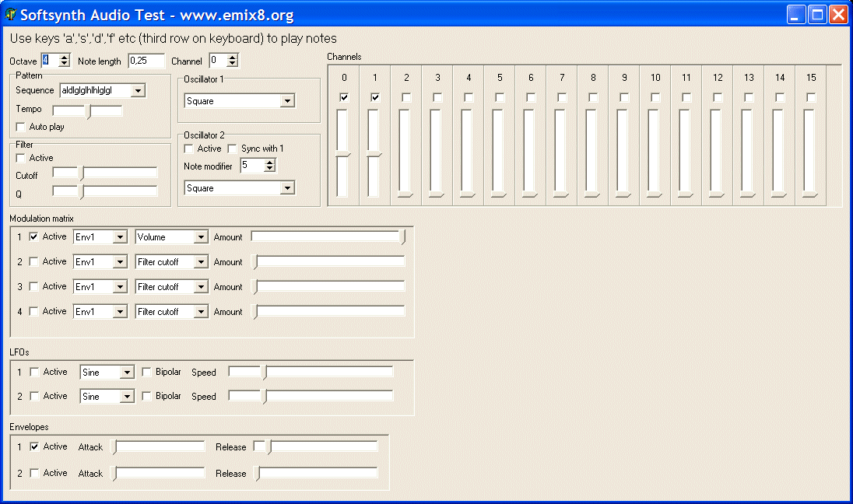Click Envelope 2 Release slider
The height and width of the screenshot is (504, 853).
[316, 474]
